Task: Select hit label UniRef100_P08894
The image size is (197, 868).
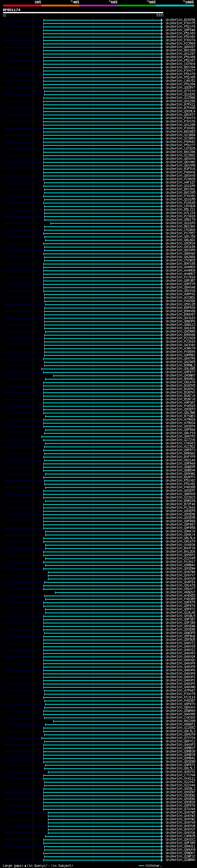Action: (x=180, y=352)
